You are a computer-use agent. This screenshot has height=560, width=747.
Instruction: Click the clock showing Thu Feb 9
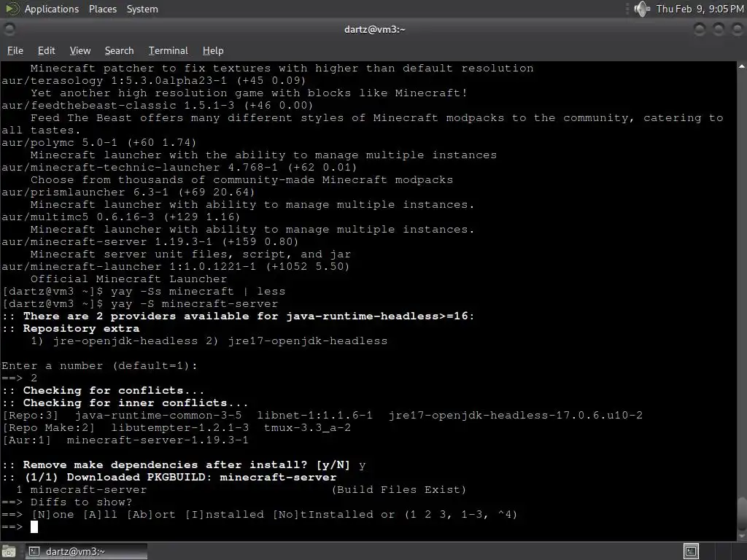point(700,9)
